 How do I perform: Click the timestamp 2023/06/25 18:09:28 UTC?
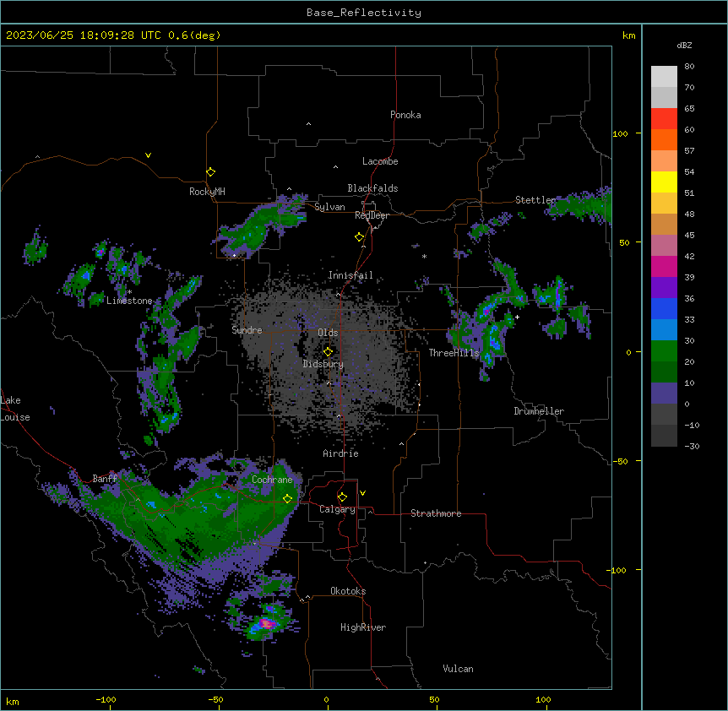[83, 35]
